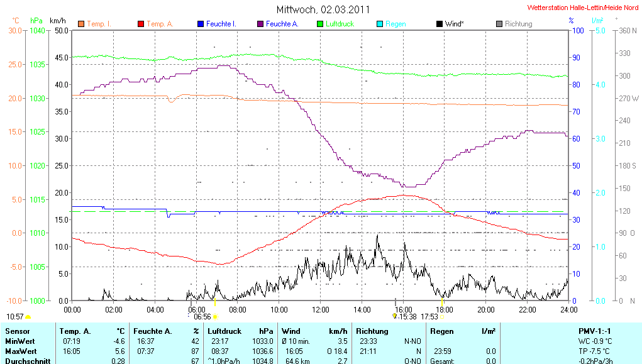
Task: Select the Richtung legend label
Action: click(x=518, y=24)
